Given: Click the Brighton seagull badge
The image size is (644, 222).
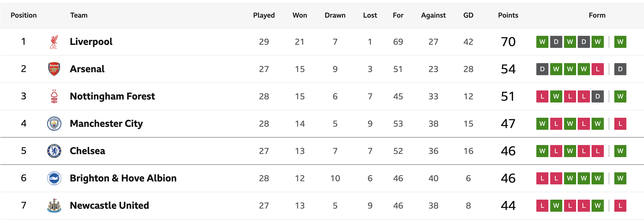Looking at the screenshot, I should tap(54, 178).
